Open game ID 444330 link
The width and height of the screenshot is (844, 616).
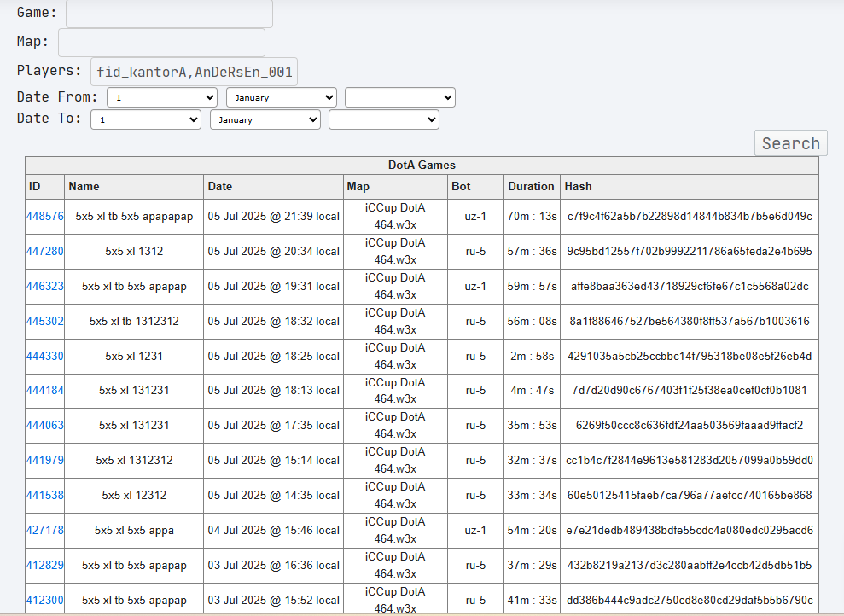pos(44,356)
